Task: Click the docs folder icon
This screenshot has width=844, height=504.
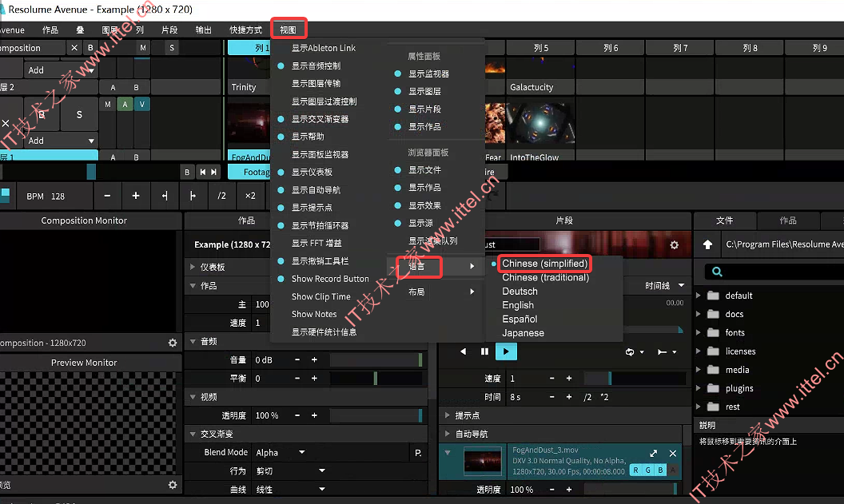Action: [x=713, y=314]
